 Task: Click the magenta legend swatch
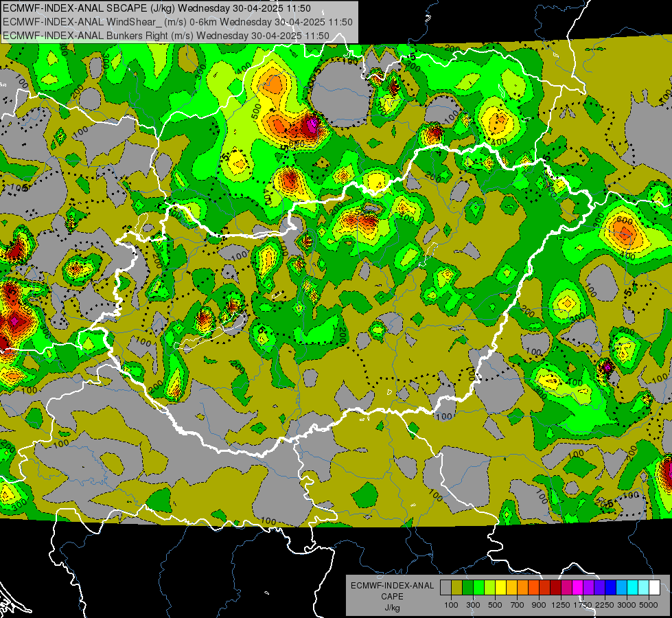pos(578,588)
